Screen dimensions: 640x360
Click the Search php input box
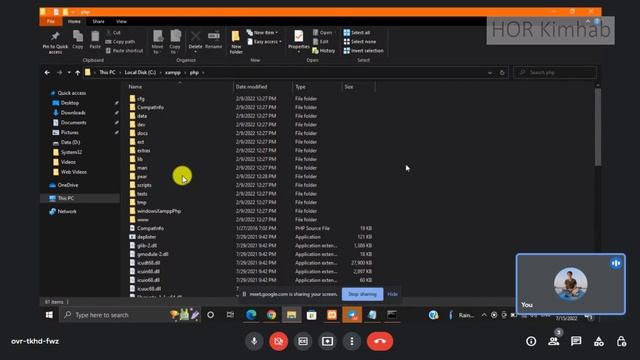pos(555,73)
